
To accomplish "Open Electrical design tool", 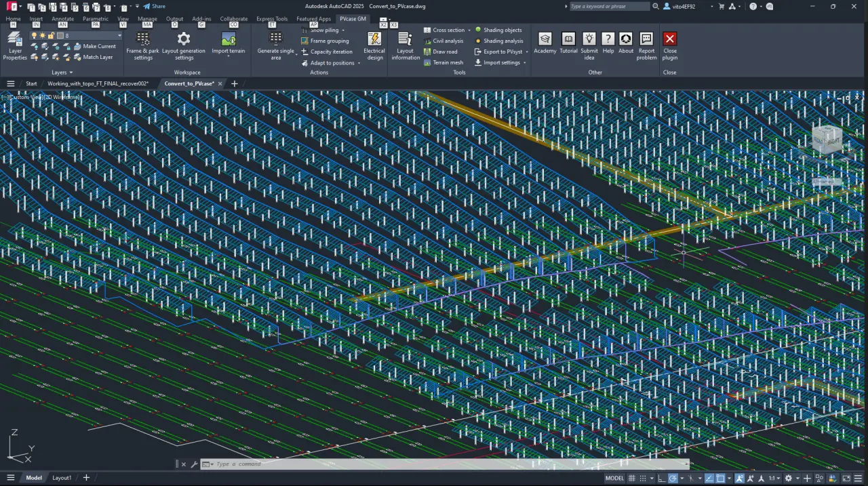I will (374, 45).
